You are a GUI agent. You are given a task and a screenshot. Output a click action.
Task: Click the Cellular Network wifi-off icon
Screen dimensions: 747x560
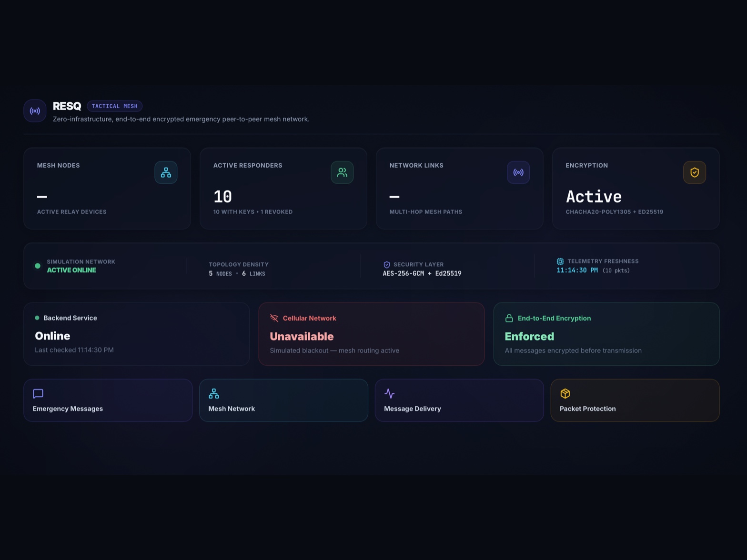point(274,318)
